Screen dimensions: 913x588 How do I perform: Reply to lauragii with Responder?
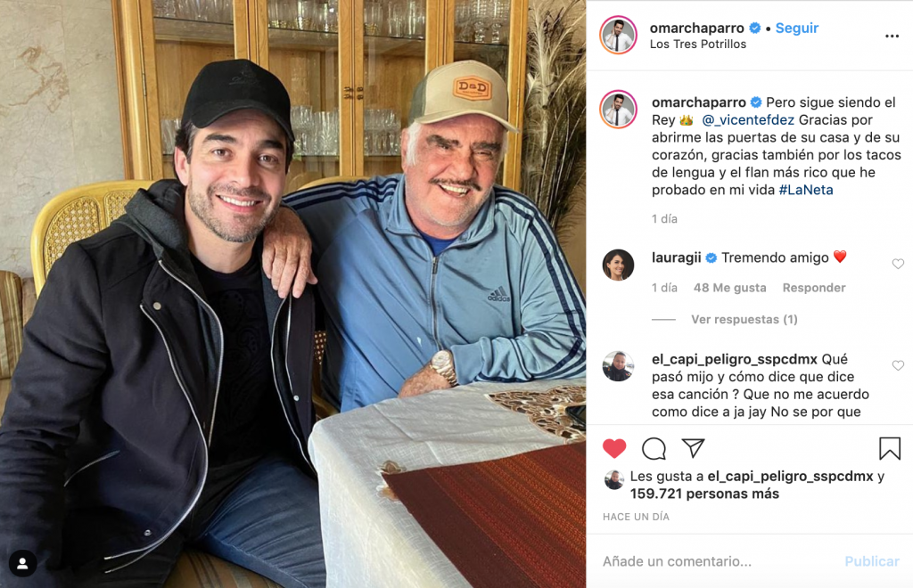pyautogui.click(x=813, y=288)
